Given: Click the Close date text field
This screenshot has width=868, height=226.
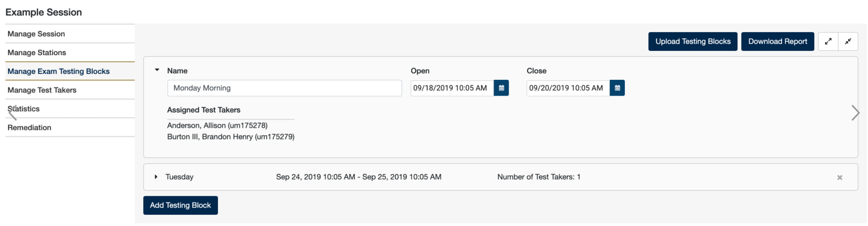Looking at the screenshot, I should coord(568,88).
